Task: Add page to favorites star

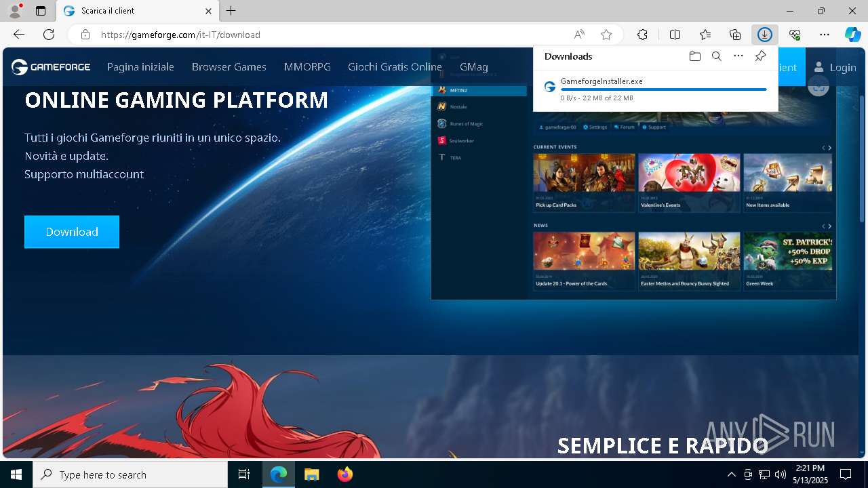Action: point(606,35)
